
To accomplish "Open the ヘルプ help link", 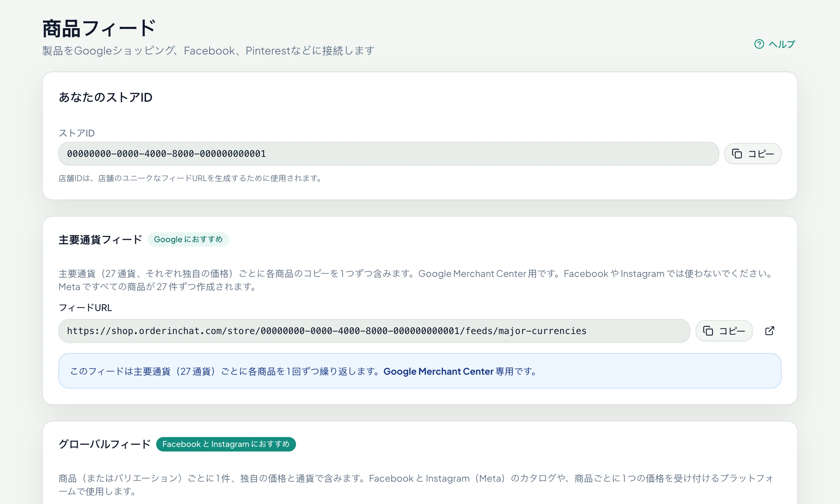I will coord(774,44).
